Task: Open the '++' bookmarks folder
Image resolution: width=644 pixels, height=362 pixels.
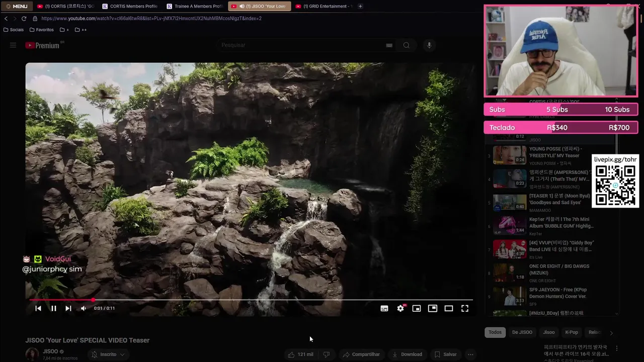Action: coord(80,30)
